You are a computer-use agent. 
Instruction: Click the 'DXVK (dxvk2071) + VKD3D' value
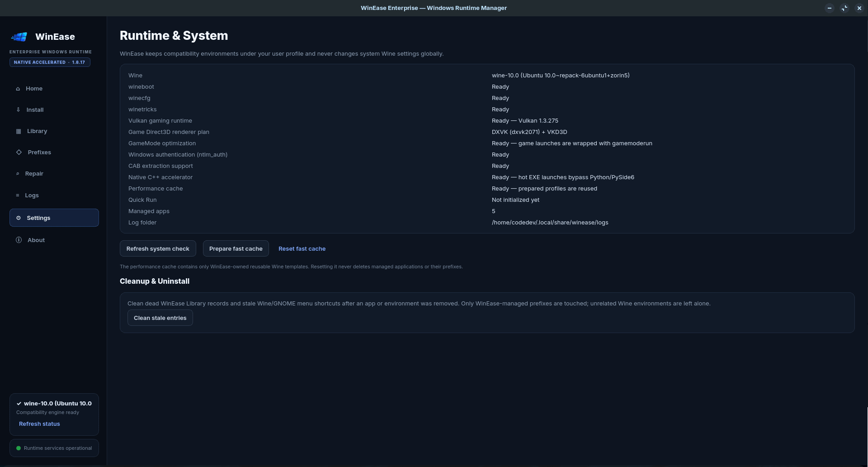coord(529,132)
